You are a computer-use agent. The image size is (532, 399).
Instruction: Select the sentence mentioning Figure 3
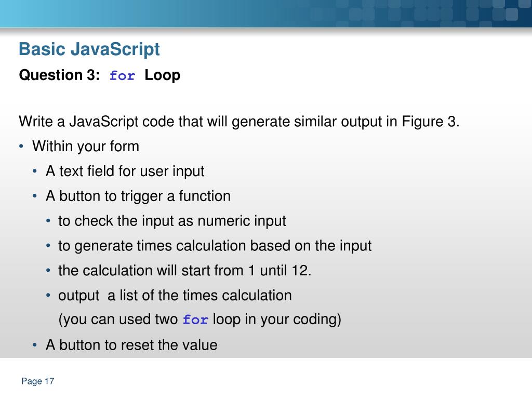coord(239,122)
